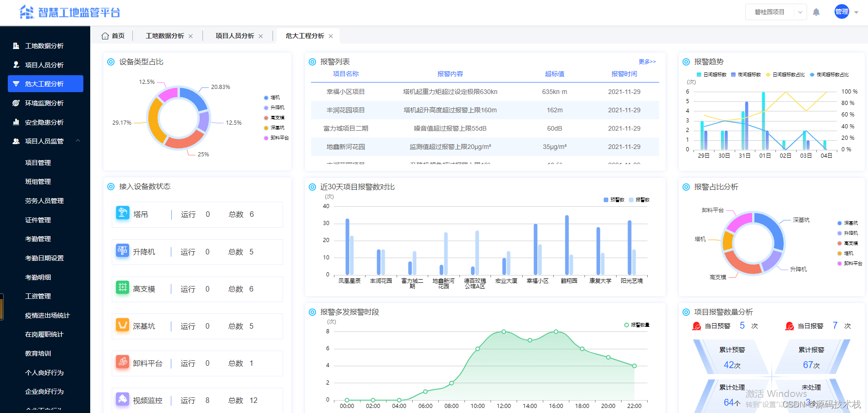Toggle 升降机 legend in 设备类型占比 chart
Image resolution: width=868 pixels, height=413 pixels.
tap(274, 108)
